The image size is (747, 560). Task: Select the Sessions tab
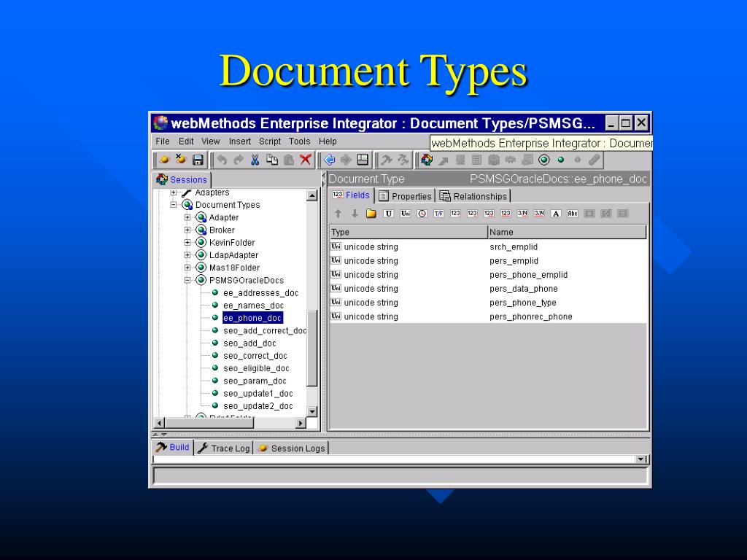pyautogui.click(x=182, y=179)
